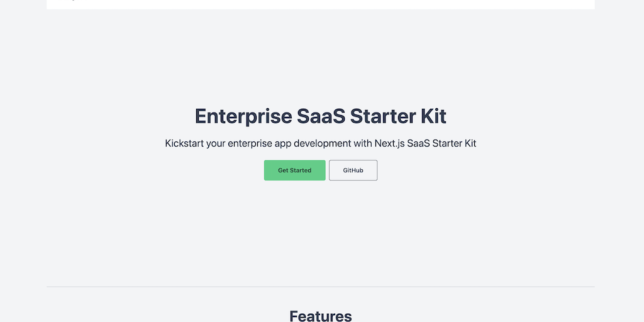
Task: Click the white navigation bar strip
Action: coord(321,4)
